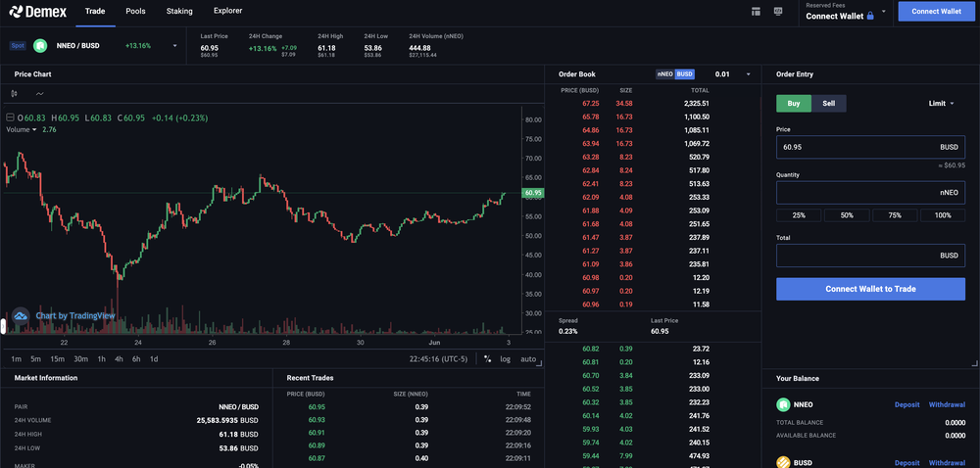980x468 pixels.
Task: Select the 60.96 ask row in order book
Action: (x=653, y=304)
